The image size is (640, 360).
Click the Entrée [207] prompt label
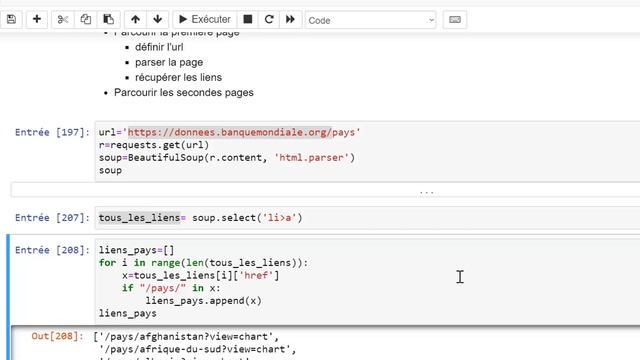pos(52,218)
